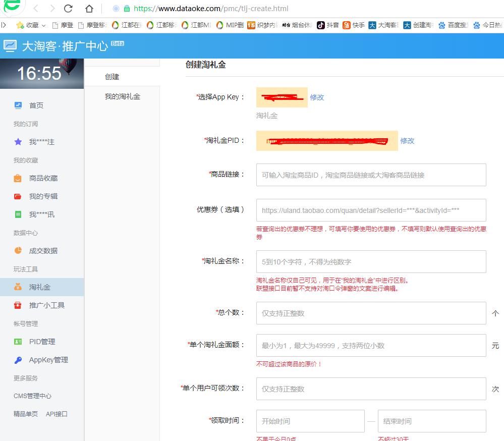Open the 江都M bookmark
504x441 pixels.
pos(196,25)
